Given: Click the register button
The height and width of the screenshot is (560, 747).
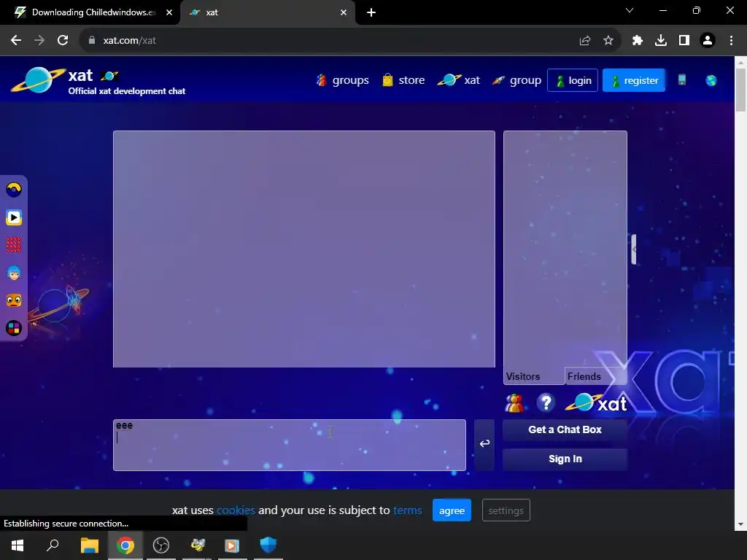Looking at the screenshot, I should [x=634, y=80].
